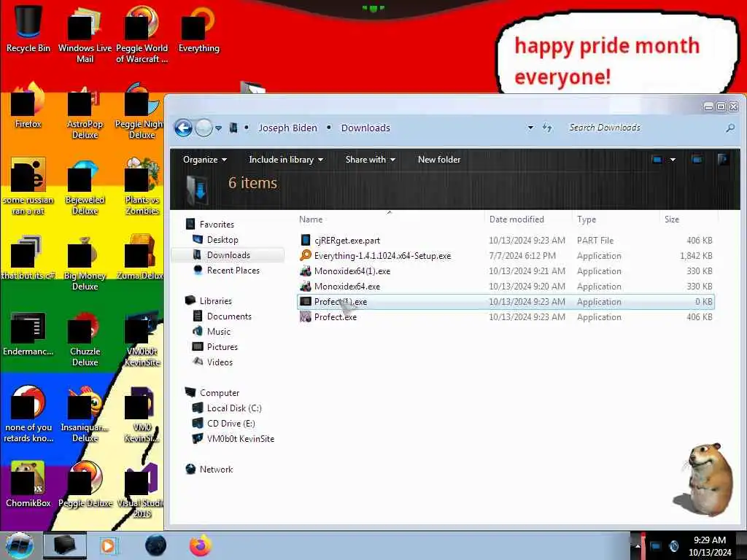
Task: Click the Everything setup file icon
Action: click(306, 255)
